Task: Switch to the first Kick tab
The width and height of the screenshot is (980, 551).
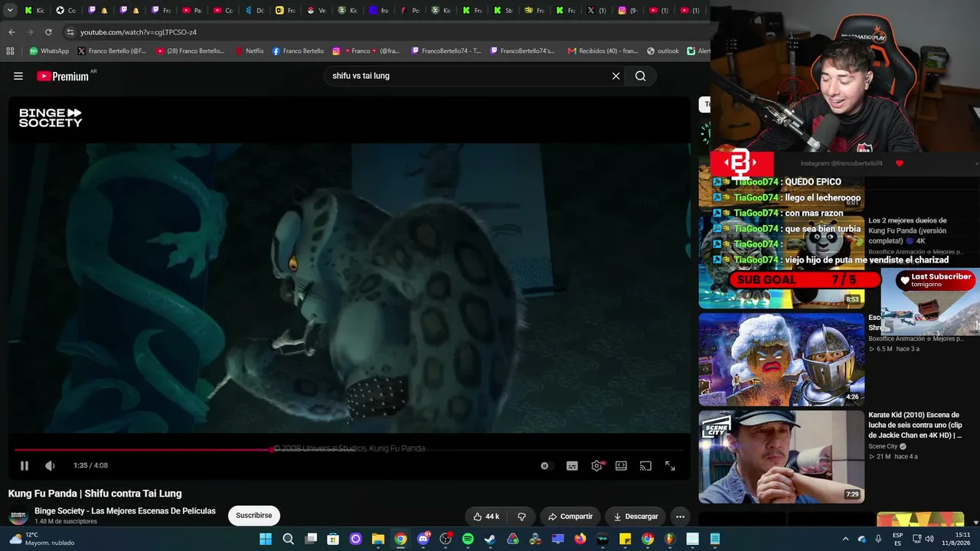Action: coord(34,11)
